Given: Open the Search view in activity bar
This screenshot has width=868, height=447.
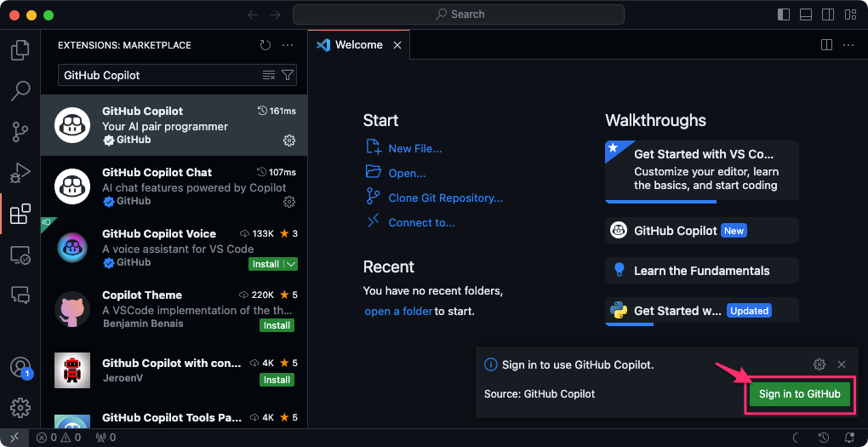Looking at the screenshot, I should (20, 91).
